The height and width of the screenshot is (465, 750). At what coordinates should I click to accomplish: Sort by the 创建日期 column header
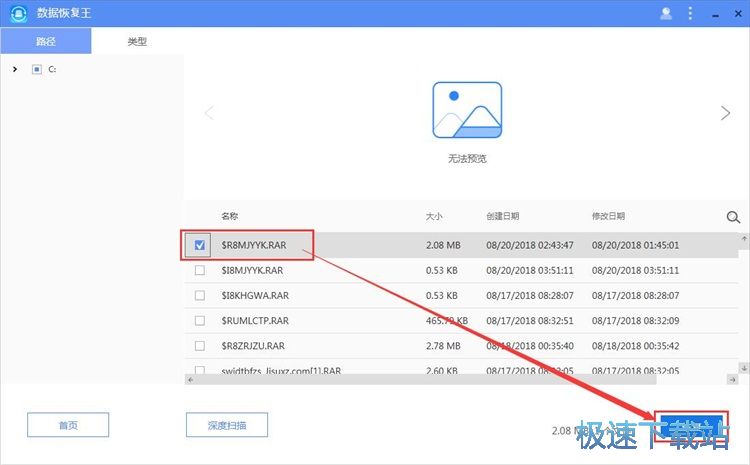point(503,216)
